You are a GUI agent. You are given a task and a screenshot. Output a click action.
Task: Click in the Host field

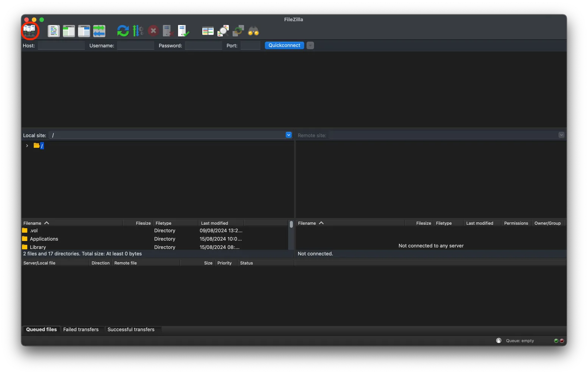(x=61, y=45)
